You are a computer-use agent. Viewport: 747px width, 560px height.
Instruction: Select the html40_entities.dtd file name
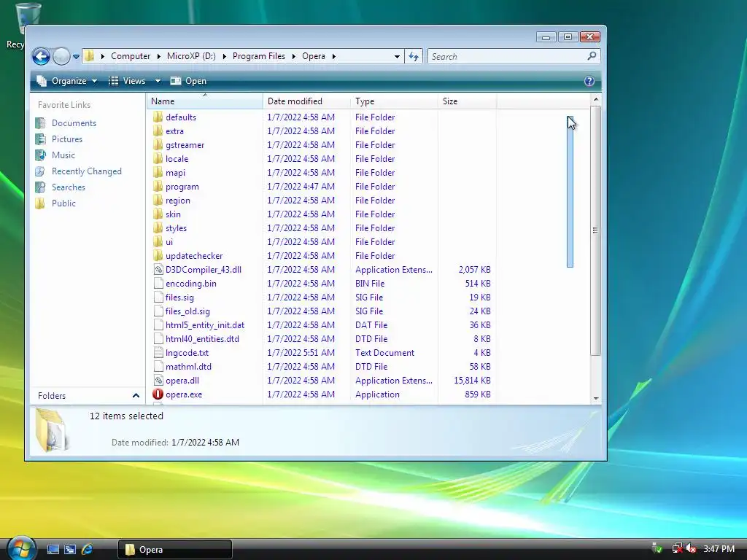203,339
